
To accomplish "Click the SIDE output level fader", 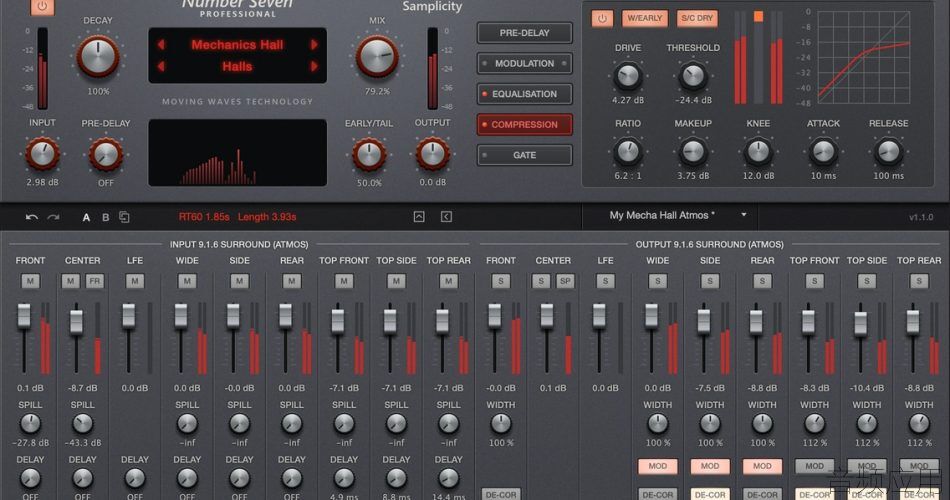I will point(703,321).
